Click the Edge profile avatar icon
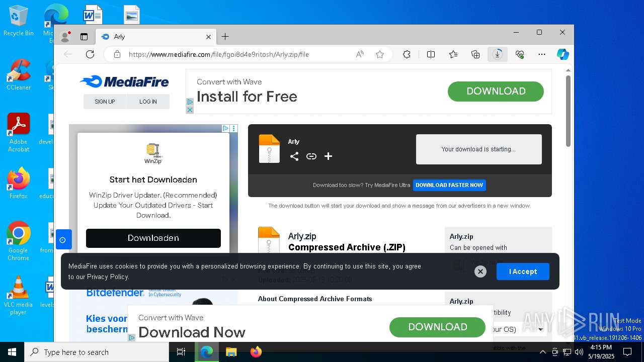The height and width of the screenshot is (362, 644). [x=65, y=37]
